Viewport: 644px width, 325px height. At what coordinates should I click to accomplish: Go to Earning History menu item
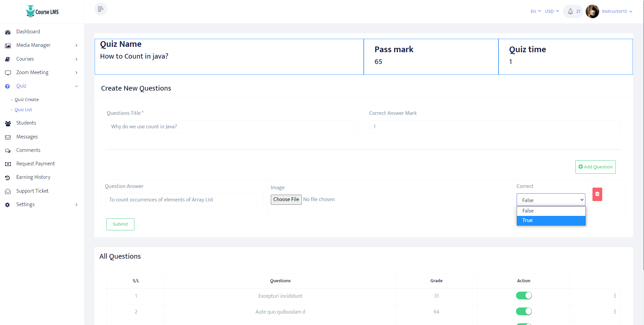pyautogui.click(x=33, y=177)
